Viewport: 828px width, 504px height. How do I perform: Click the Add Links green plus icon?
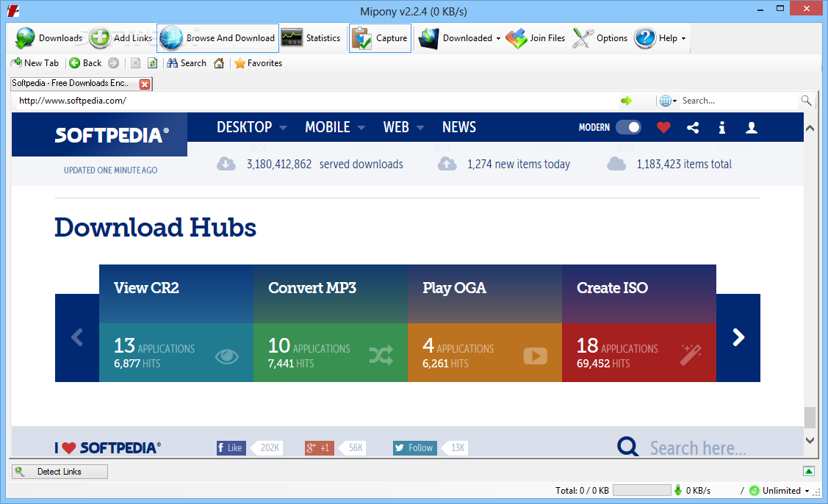(100, 38)
